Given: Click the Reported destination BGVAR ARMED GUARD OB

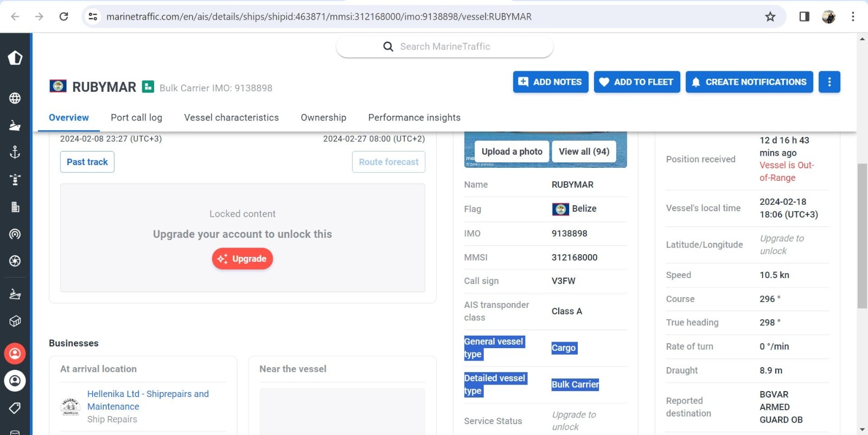Looking at the screenshot, I should tap(781, 407).
